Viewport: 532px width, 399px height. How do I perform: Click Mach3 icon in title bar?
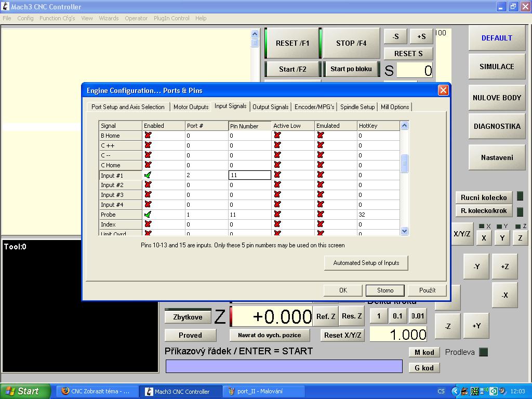(x=6, y=7)
